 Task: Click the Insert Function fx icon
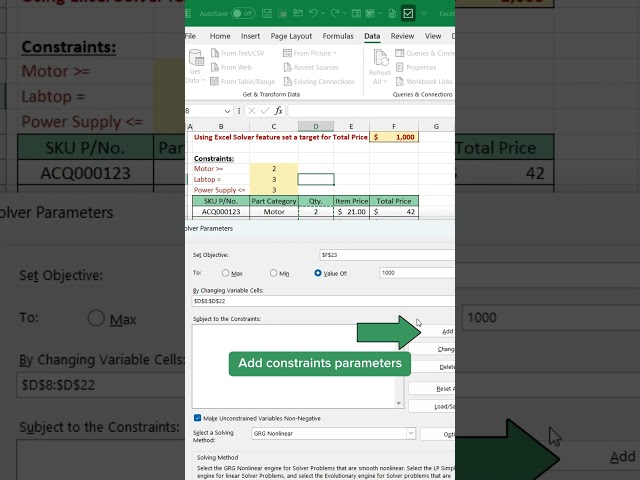(x=278, y=111)
